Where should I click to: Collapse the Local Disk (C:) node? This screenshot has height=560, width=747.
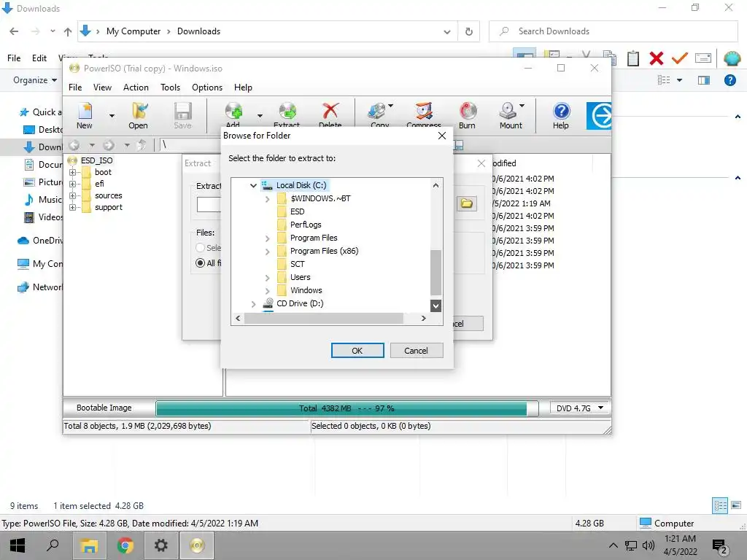(253, 185)
